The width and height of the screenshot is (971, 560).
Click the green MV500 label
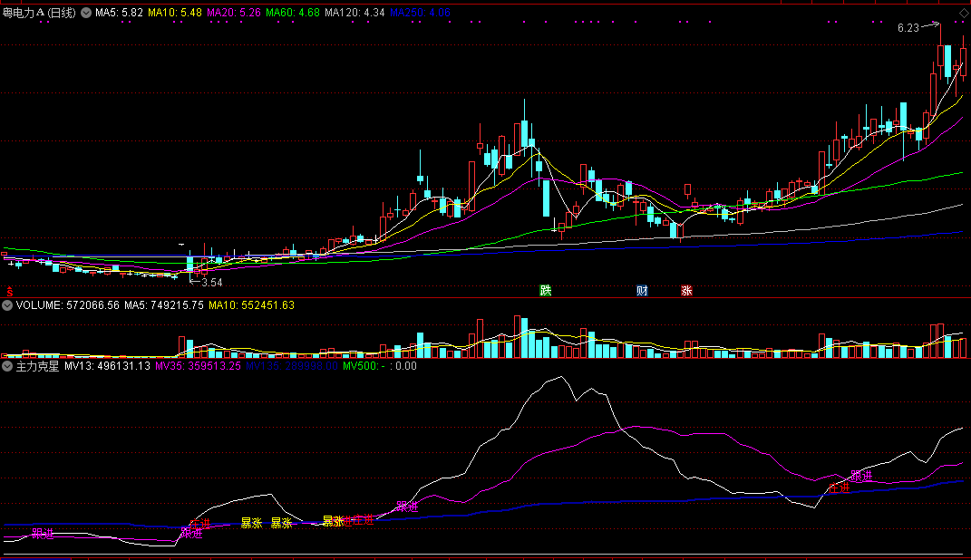click(x=364, y=366)
